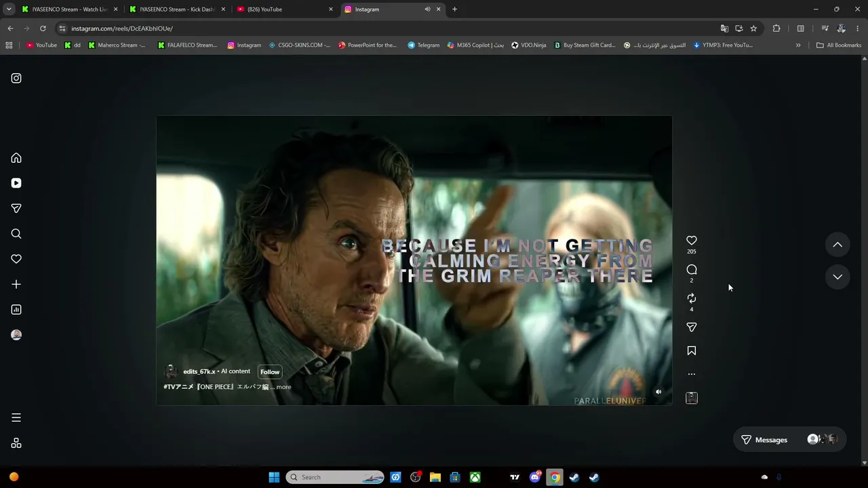The image size is (868, 488).
Task: Focus the address bar URL
Action: tap(122, 28)
